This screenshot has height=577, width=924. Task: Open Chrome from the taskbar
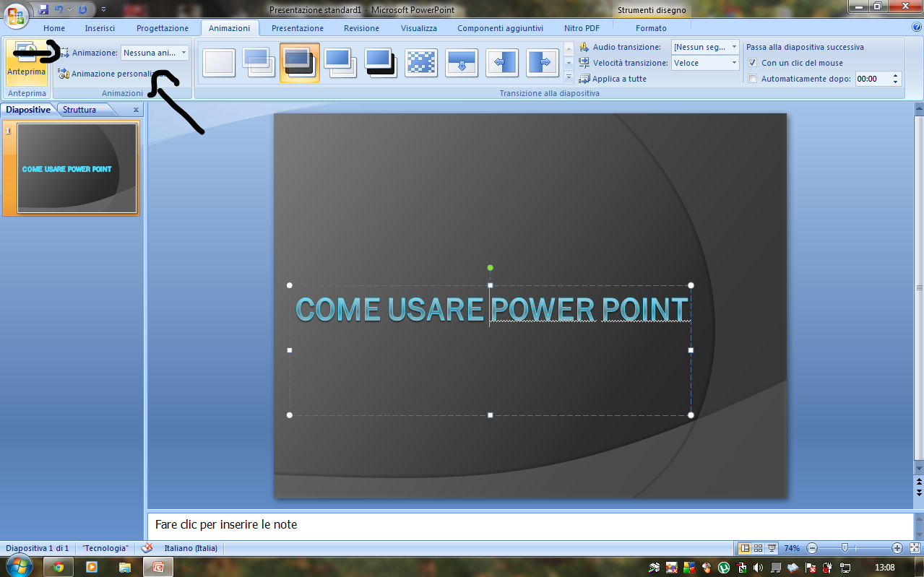tap(59, 567)
